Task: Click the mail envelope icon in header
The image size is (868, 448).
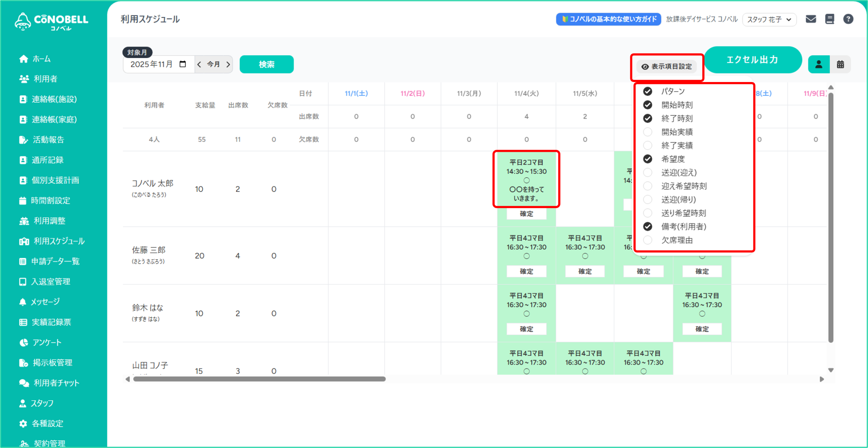Action: tap(811, 19)
